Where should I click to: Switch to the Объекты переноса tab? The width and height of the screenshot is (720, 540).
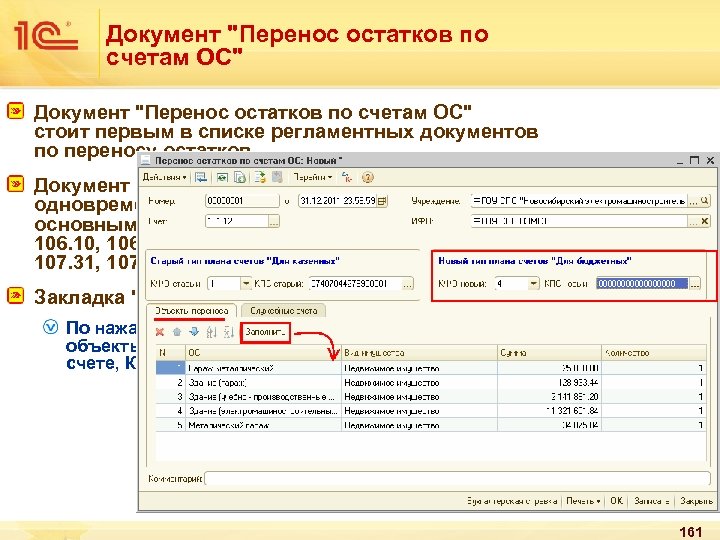pyautogui.click(x=191, y=311)
